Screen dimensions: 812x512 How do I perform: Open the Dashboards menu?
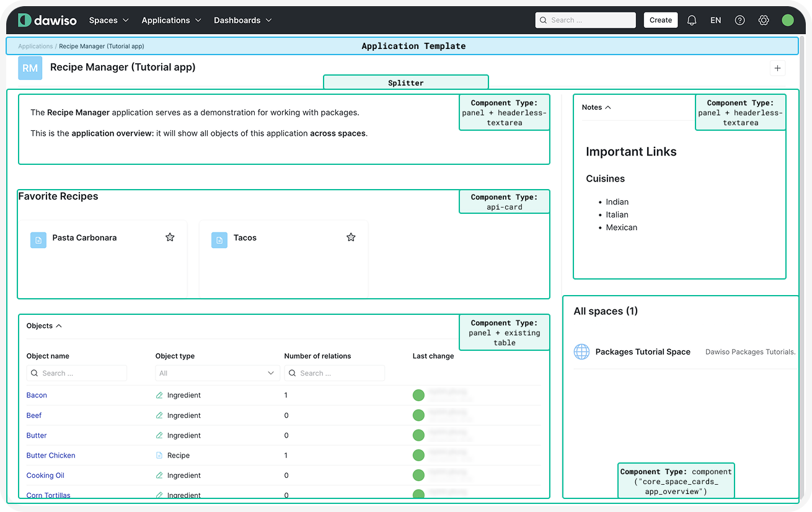[242, 20]
